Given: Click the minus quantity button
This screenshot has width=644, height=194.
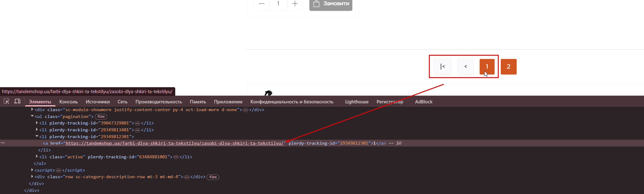Looking at the screenshot, I should point(262,4).
